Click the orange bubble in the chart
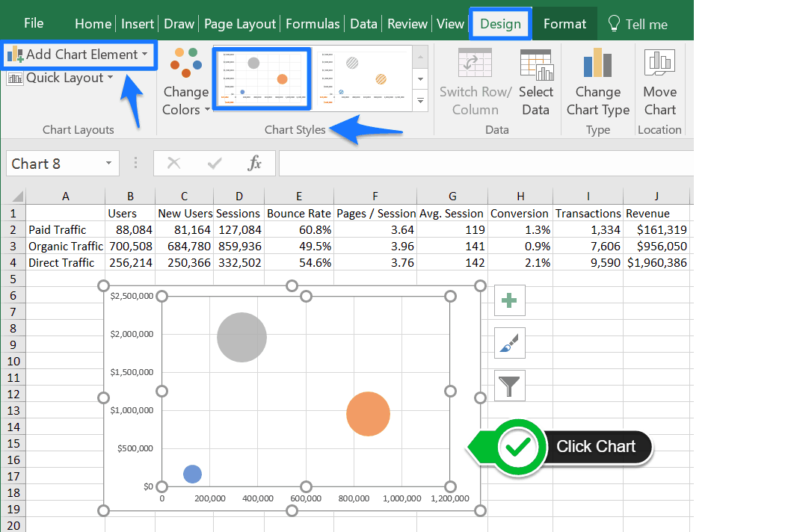The image size is (794, 532). coord(368,413)
